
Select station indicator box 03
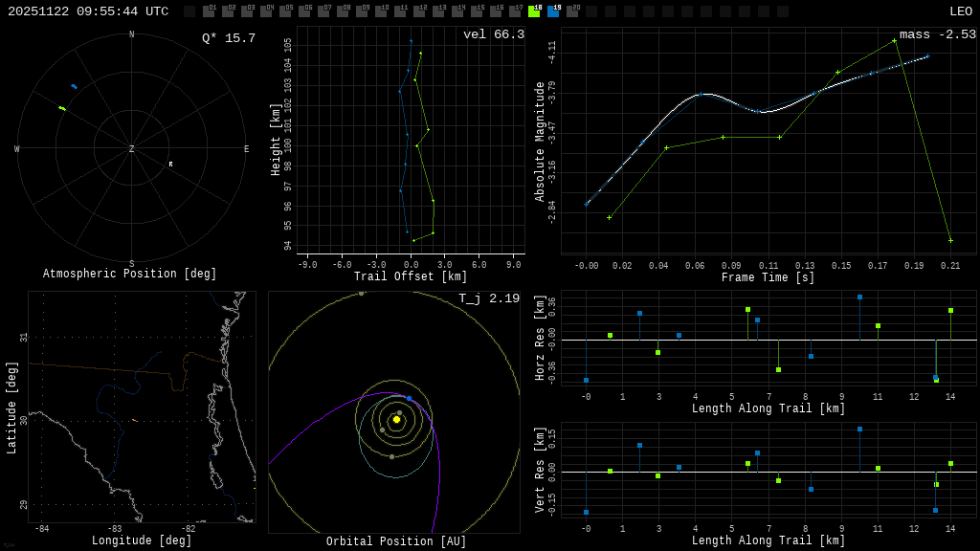pyautogui.click(x=247, y=11)
